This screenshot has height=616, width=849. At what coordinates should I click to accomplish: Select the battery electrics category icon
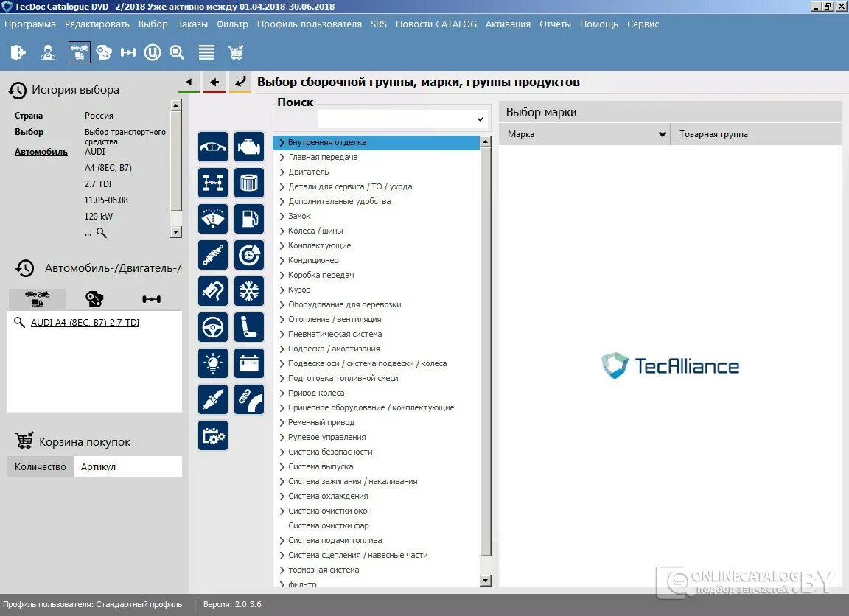coord(249,363)
